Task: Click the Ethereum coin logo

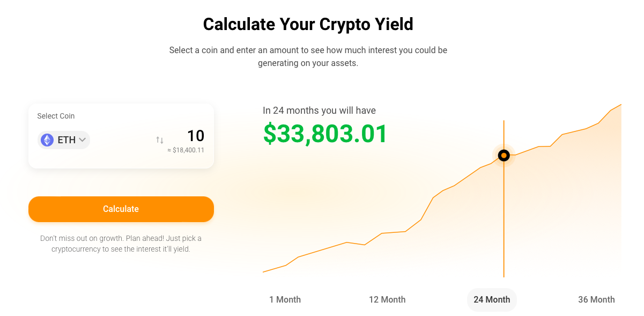Action: click(47, 139)
